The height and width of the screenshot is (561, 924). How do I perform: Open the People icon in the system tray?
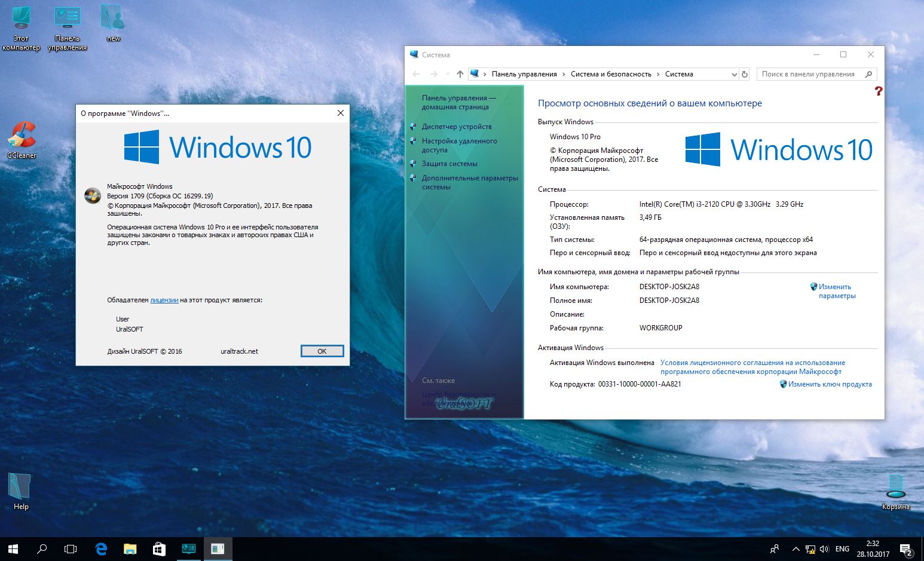click(x=775, y=548)
